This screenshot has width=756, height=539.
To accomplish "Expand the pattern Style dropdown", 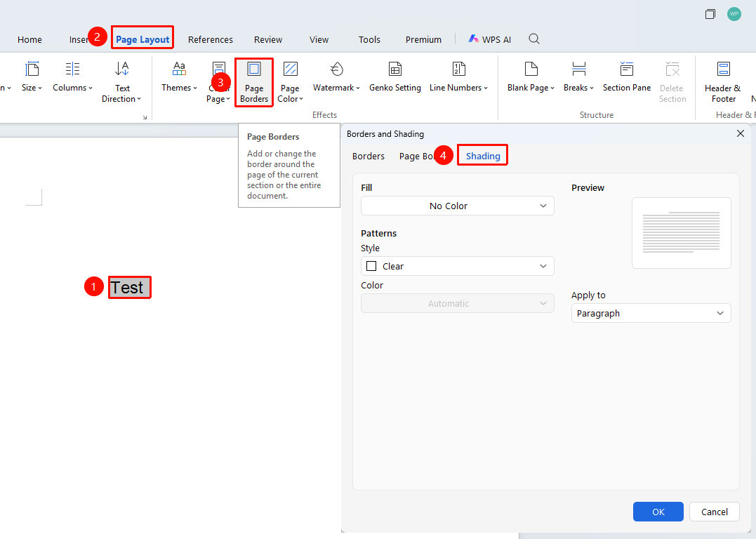I will 457,266.
